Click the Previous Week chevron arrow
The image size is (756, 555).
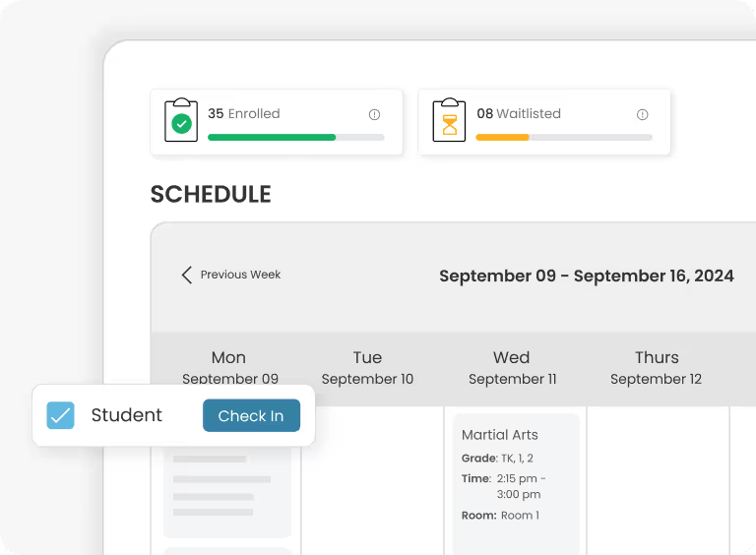point(186,275)
